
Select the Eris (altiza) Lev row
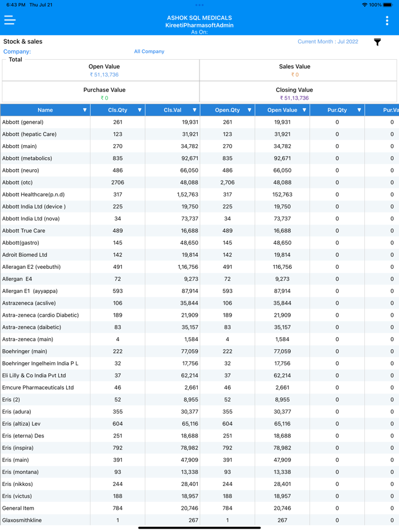coord(199,423)
